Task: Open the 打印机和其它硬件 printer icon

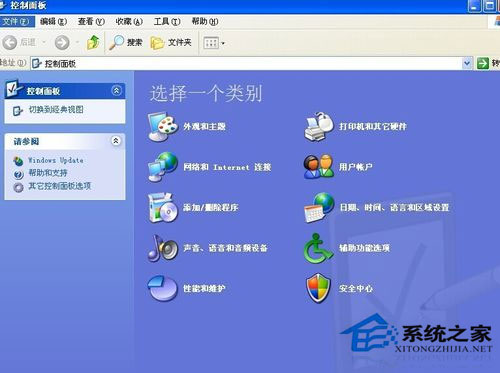Action: tap(319, 126)
